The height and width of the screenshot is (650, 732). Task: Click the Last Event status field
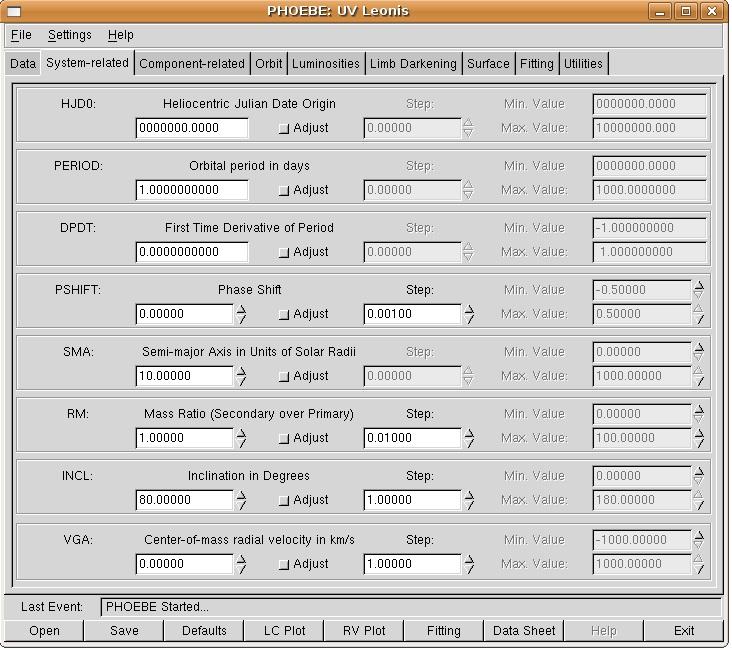(411, 608)
